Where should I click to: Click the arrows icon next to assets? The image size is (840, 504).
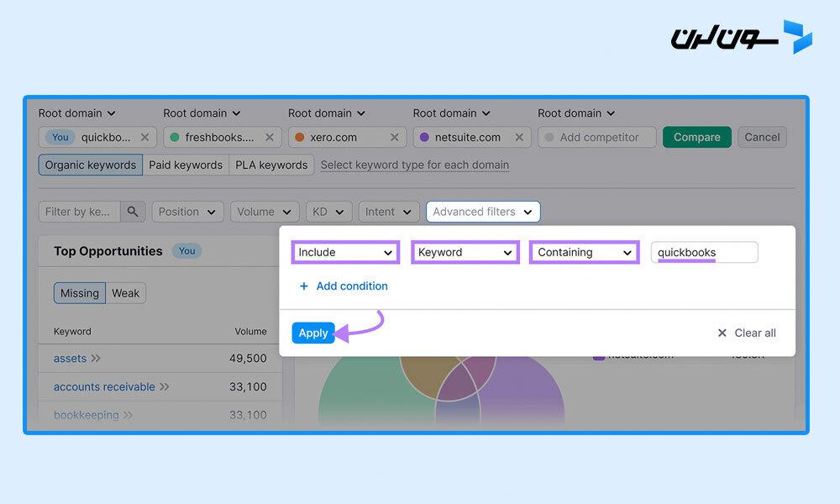(x=96, y=359)
